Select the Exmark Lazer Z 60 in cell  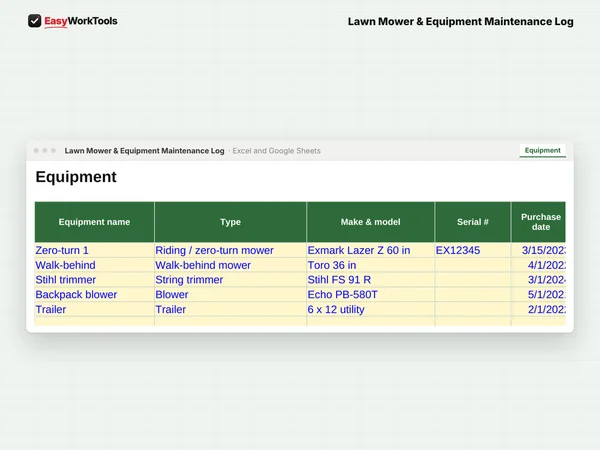[370, 250]
